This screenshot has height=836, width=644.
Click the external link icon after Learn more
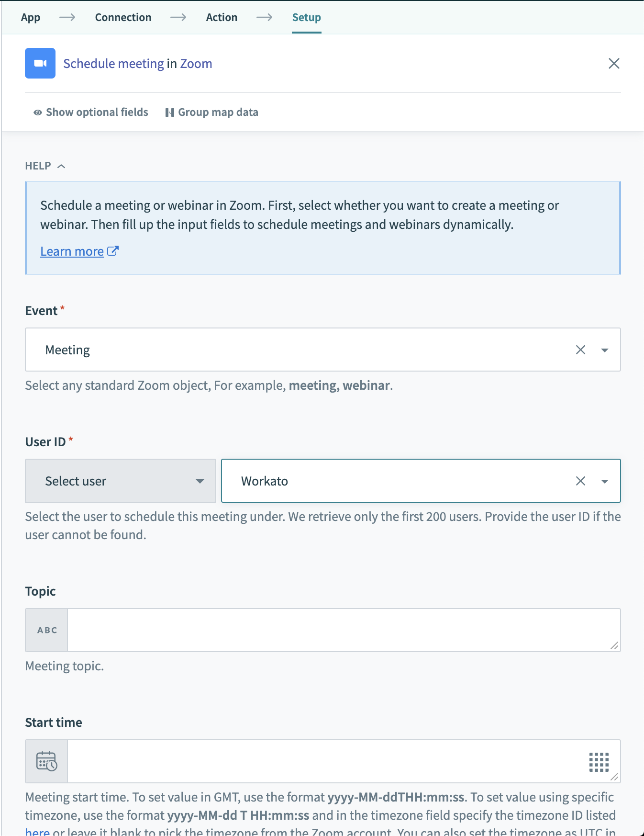point(113,250)
